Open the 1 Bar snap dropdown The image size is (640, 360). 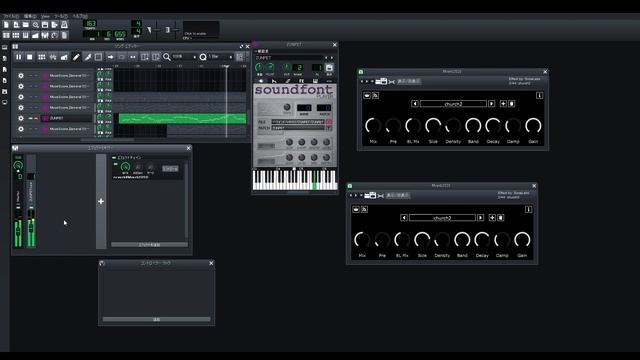pyautogui.click(x=220, y=57)
